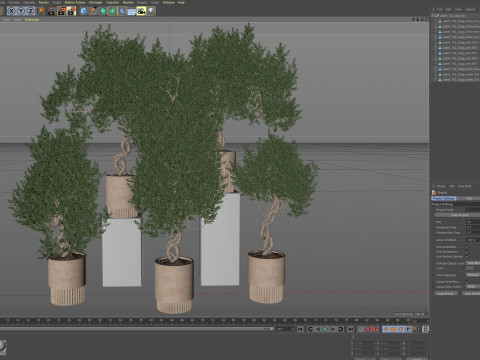Go to start of animation
This screenshot has width=480, height=360.
click(300, 329)
